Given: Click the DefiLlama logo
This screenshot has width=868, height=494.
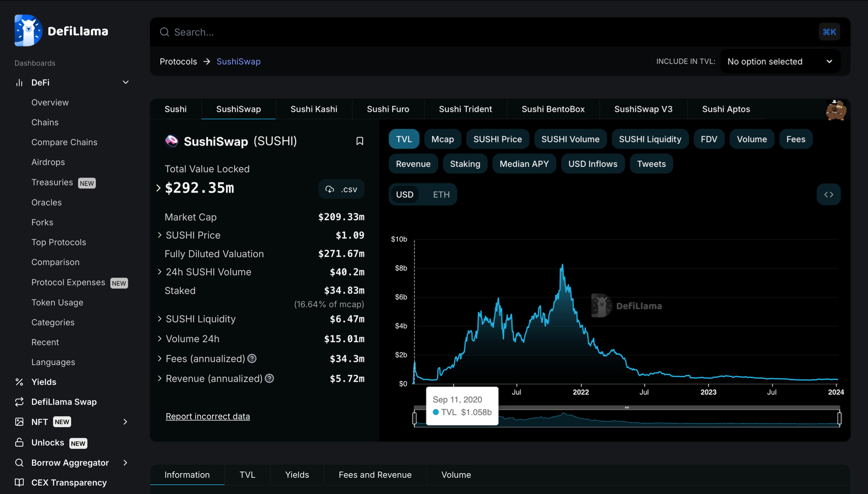Looking at the screenshot, I should coord(61,31).
